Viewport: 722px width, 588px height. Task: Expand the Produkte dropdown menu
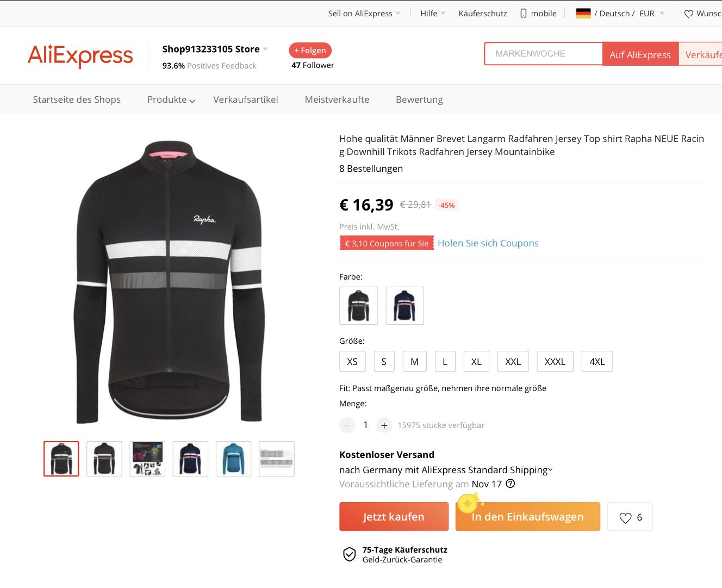[171, 100]
